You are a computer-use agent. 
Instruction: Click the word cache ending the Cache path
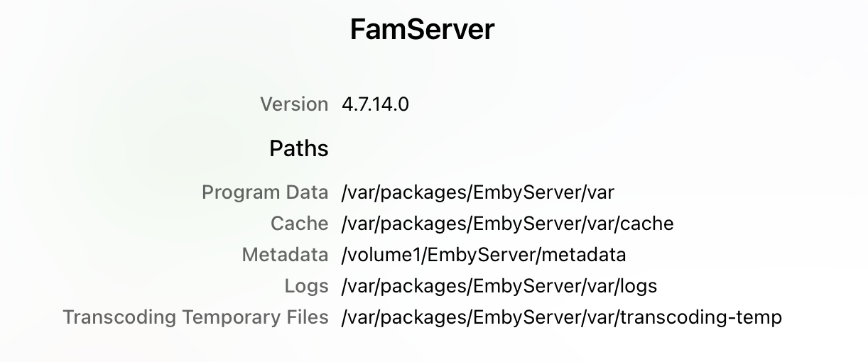point(647,224)
